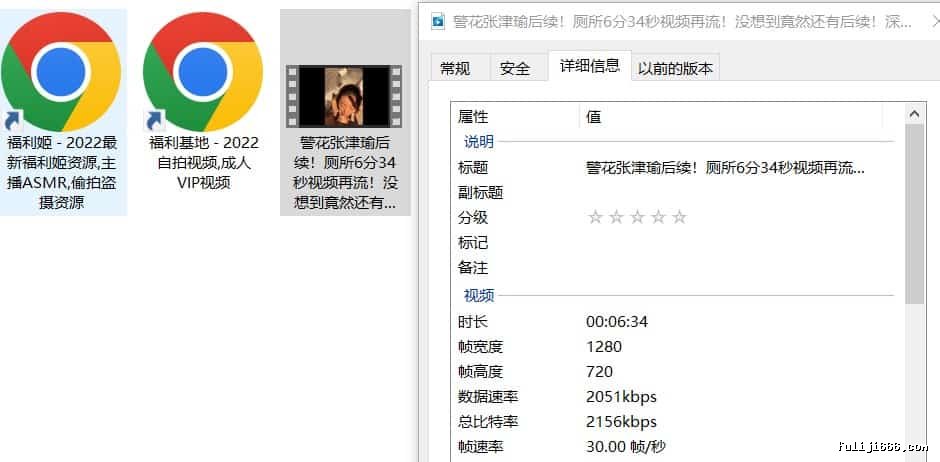This screenshot has width=940, height=462.
Task: Set 分级 rating to four stars
Action: pyautogui.click(x=658, y=217)
